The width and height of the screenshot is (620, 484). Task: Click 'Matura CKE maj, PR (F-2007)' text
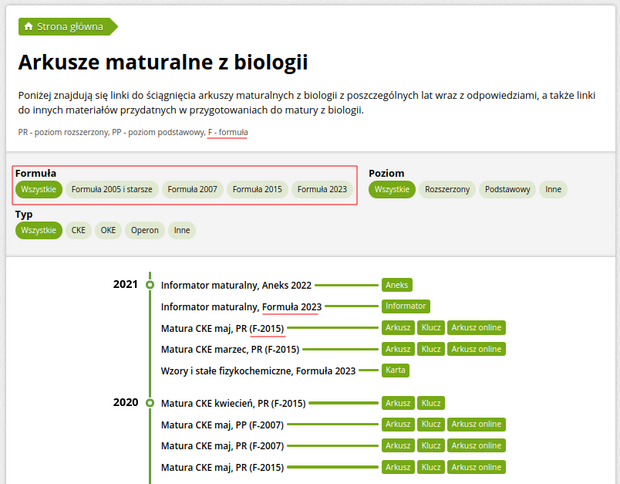(222, 446)
